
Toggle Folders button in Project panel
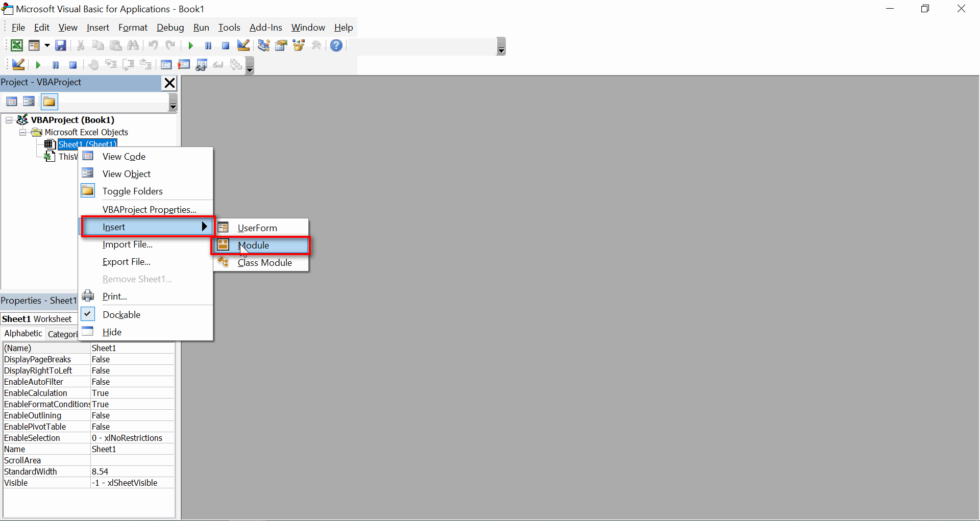50,102
